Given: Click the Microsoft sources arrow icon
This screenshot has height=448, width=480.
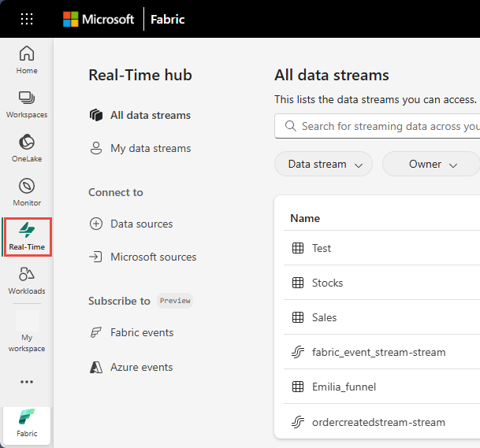Looking at the screenshot, I should (95, 257).
